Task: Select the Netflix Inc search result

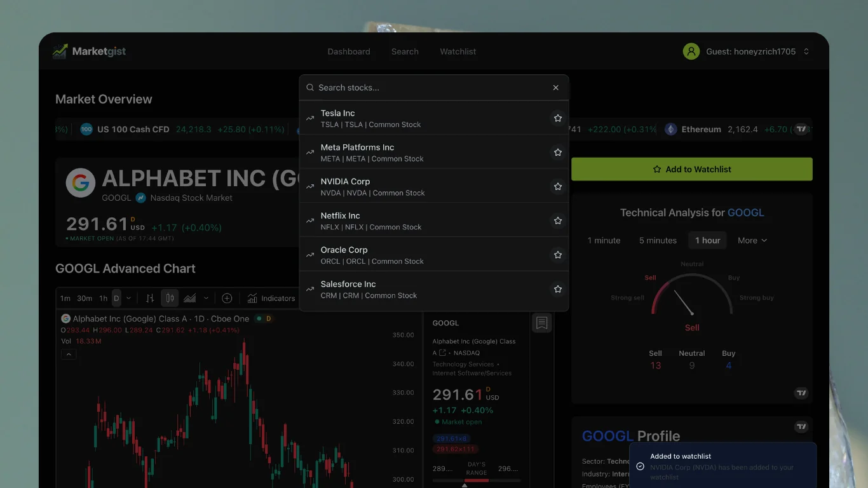Action: [434, 220]
